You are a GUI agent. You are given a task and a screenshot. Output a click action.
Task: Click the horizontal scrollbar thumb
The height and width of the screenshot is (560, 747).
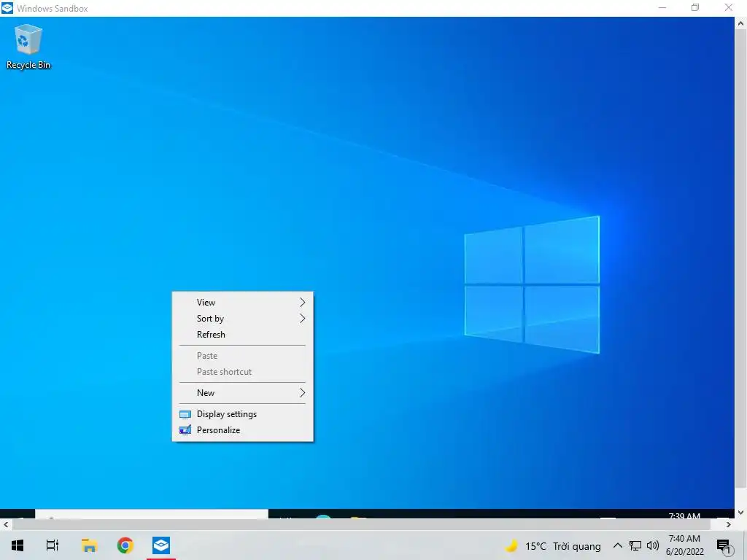[x=362, y=524]
